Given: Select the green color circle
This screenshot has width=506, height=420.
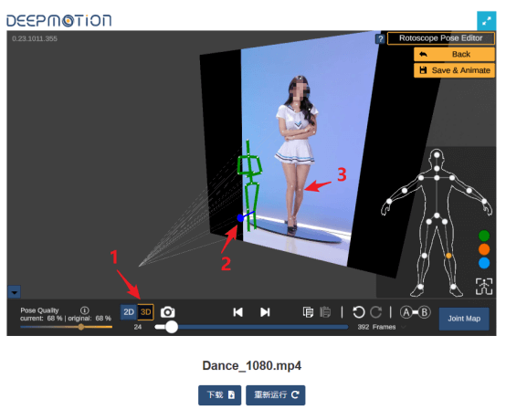Looking at the screenshot, I should coord(484,236).
